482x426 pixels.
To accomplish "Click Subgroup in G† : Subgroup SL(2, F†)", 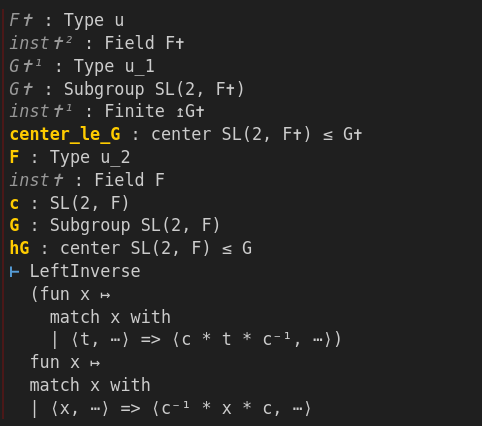I will pos(104,89).
